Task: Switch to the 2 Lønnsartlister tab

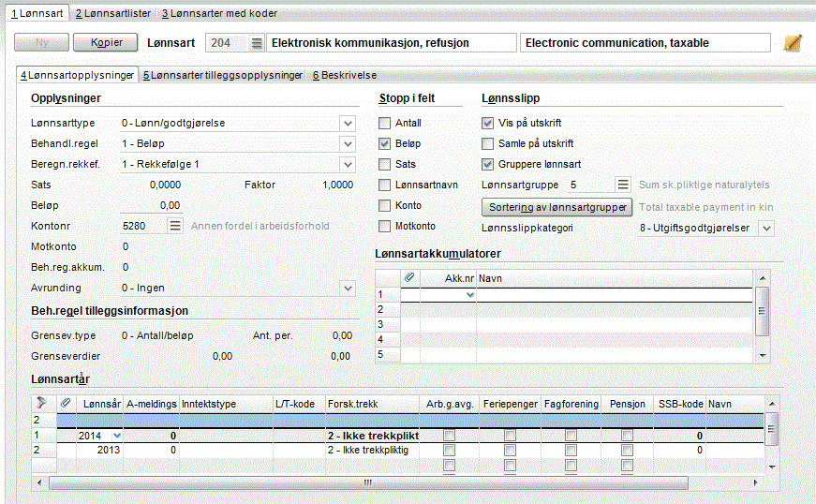Action: coord(113,13)
